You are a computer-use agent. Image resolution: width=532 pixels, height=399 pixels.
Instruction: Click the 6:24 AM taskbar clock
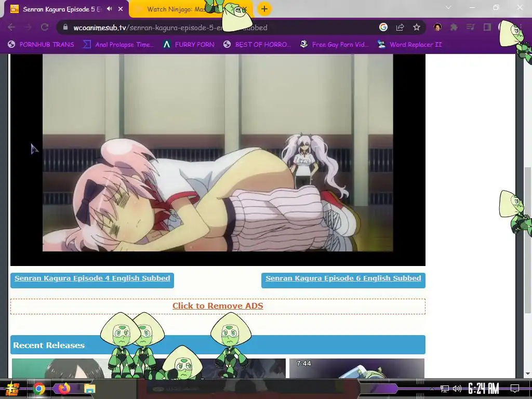pyautogui.click(x=484, y=389)
